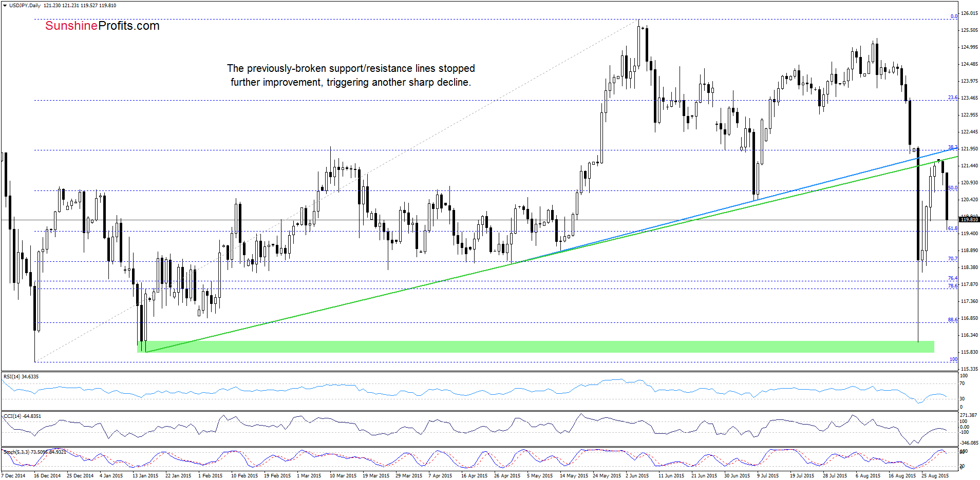Click the 117.870 price axis label

coord(969,284)
